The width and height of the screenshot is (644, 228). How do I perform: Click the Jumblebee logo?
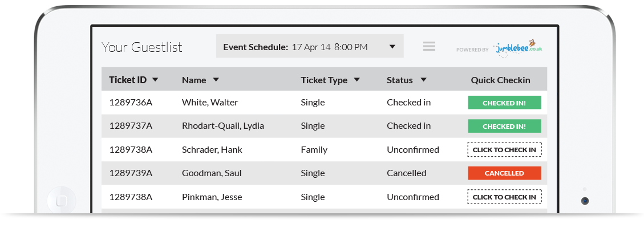518,48
